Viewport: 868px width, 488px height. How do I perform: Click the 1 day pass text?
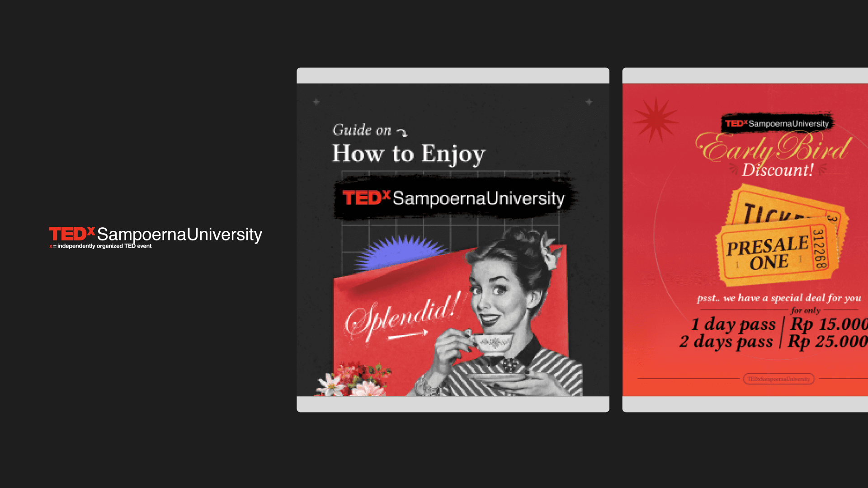coord(733,324)
